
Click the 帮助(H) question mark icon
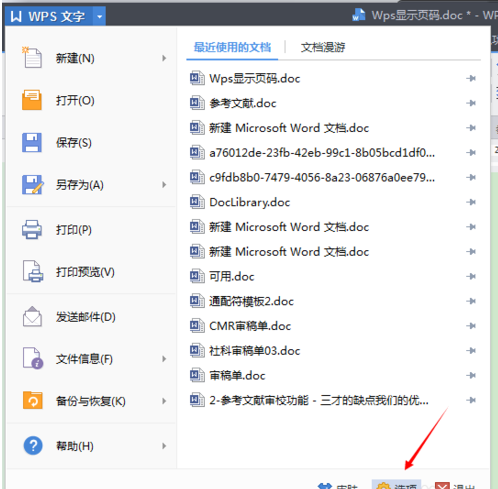[x=33, y=446]
